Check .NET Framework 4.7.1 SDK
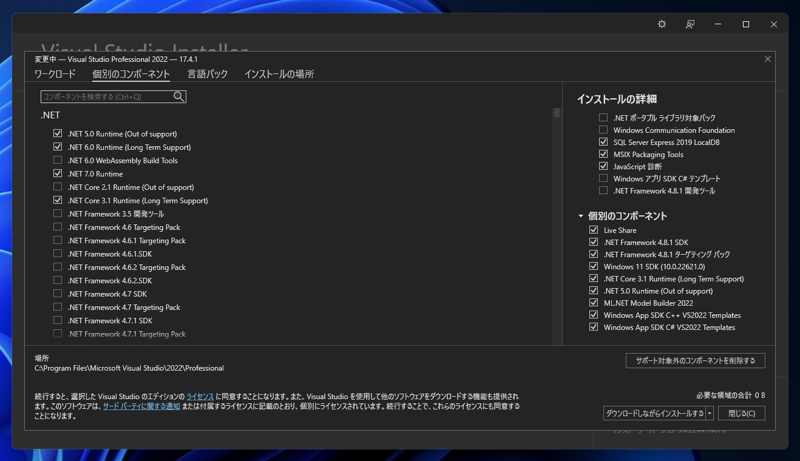The width and height of the screenshot is (800, 461). pos(58,320)
